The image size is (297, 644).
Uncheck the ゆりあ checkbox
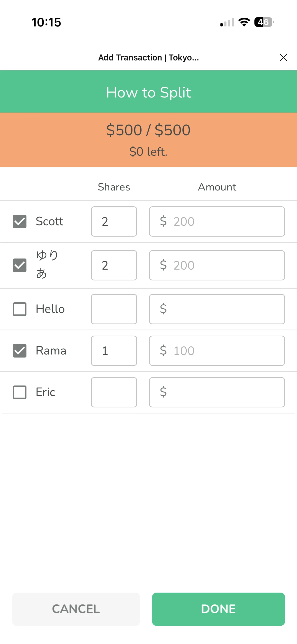[x=20, y=265]
